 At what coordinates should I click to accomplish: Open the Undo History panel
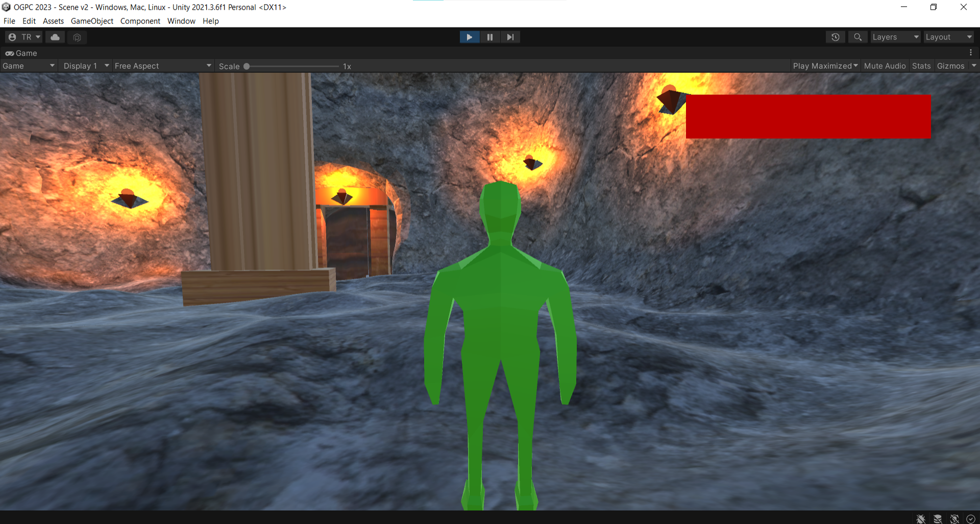835,37
